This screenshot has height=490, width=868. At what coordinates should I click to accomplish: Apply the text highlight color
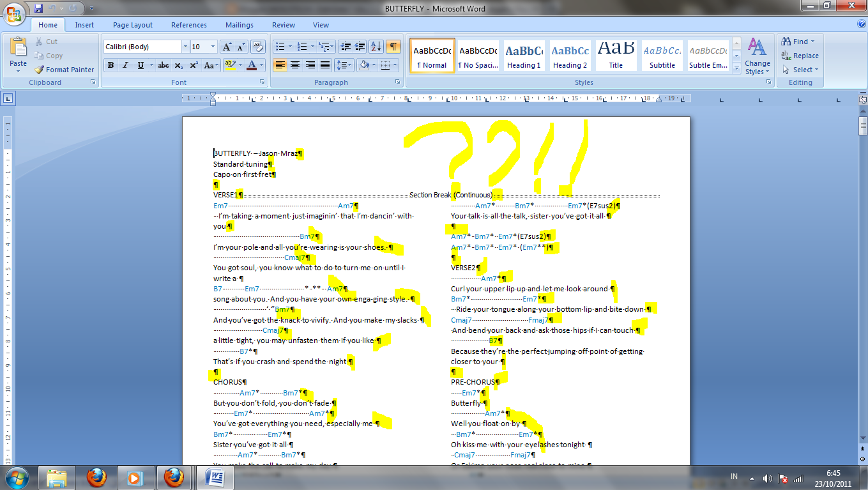click(x=230, y=65)
